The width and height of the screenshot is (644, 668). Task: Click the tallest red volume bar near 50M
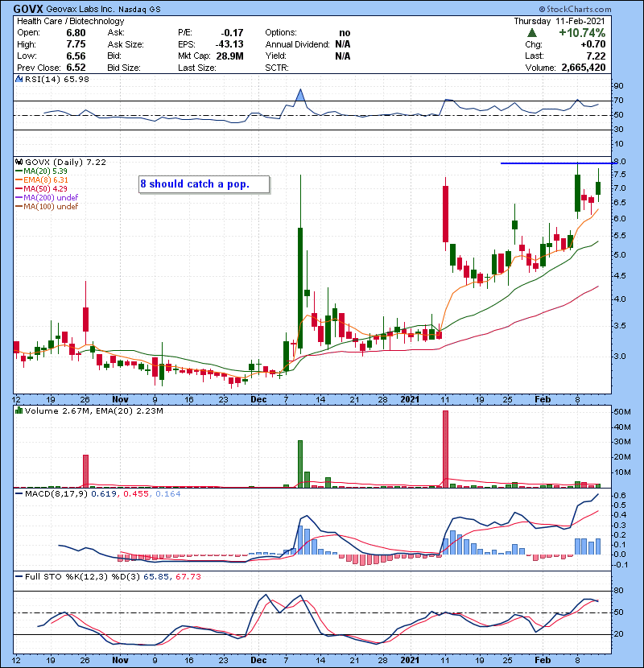pos(445,449)
